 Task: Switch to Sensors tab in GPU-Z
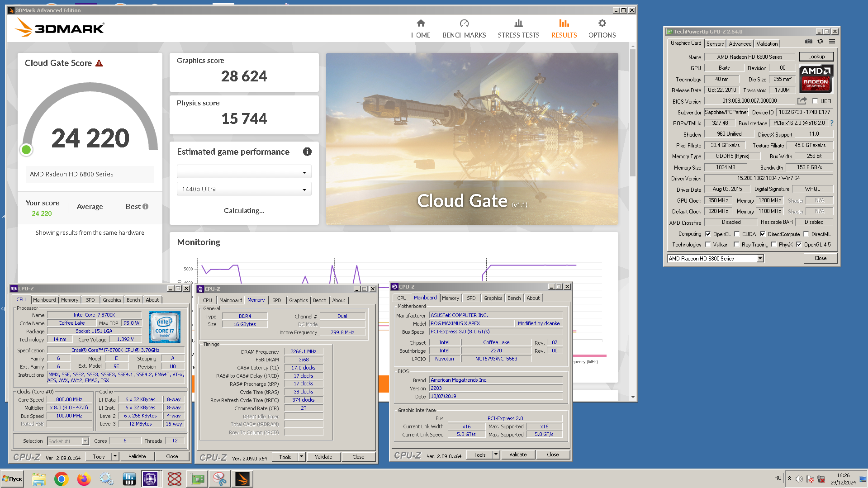[715, 44]
